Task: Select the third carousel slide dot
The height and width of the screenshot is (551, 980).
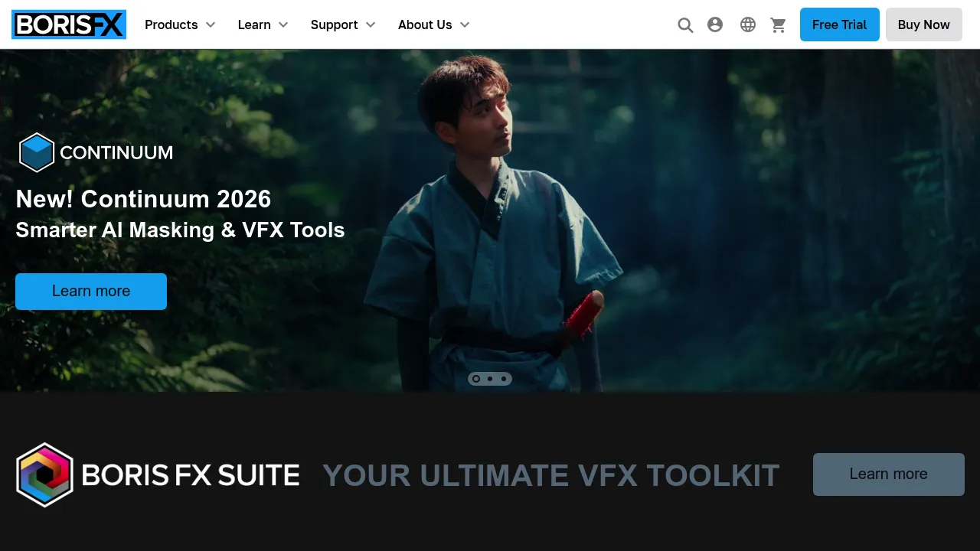Action: coord(504,379)
